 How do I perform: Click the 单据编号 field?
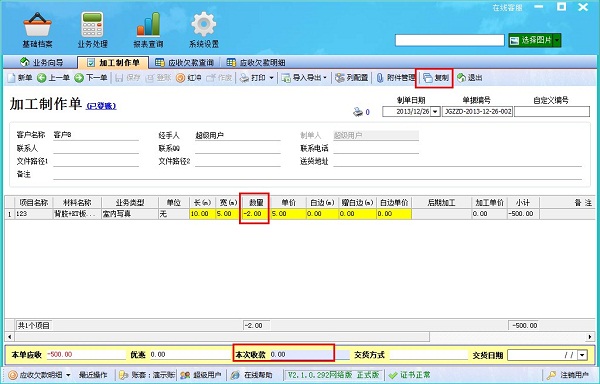(477, 112)
